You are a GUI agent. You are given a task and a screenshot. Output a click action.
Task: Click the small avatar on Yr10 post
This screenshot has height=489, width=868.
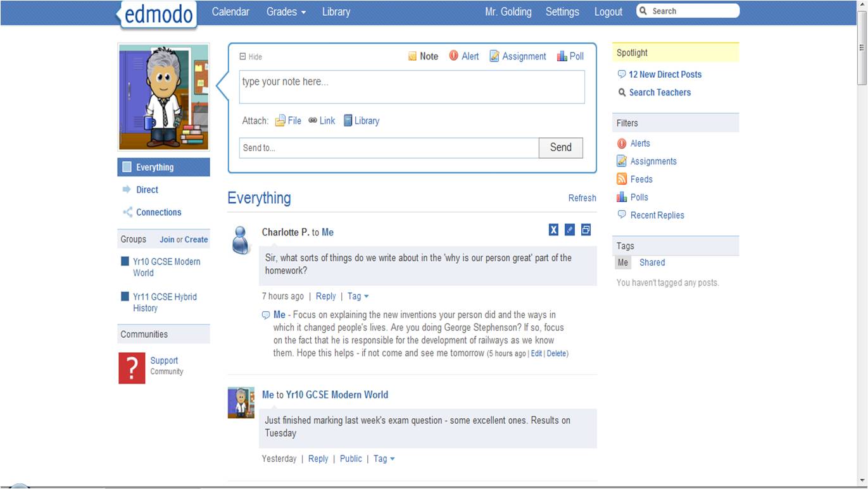241,402
